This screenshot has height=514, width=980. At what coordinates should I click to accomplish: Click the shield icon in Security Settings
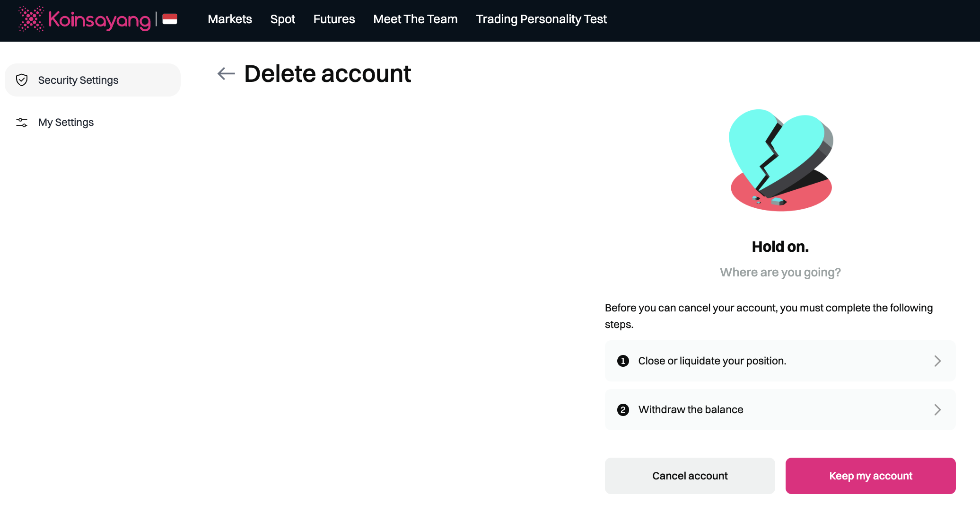click(22, 80)
